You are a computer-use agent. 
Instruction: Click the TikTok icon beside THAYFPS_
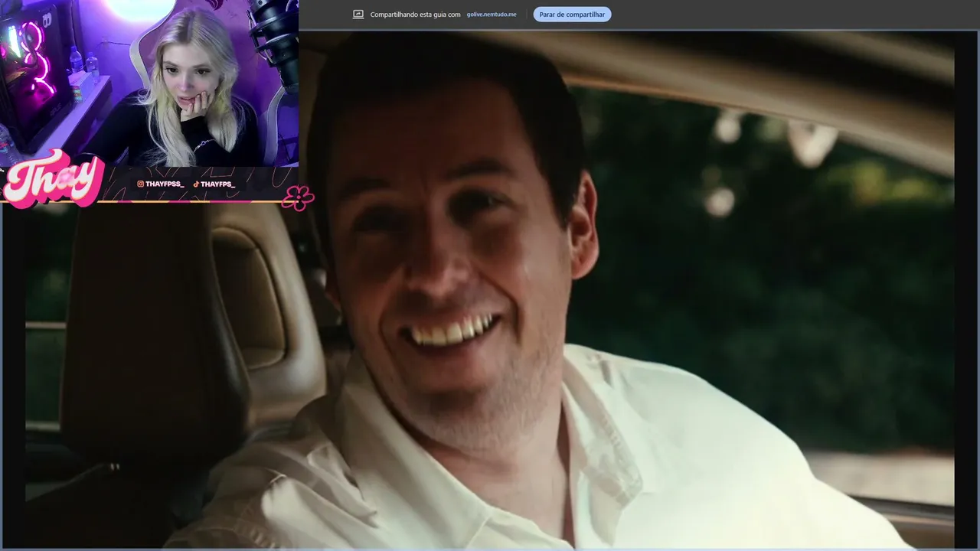pyautogui.click(x=196, y=184)
